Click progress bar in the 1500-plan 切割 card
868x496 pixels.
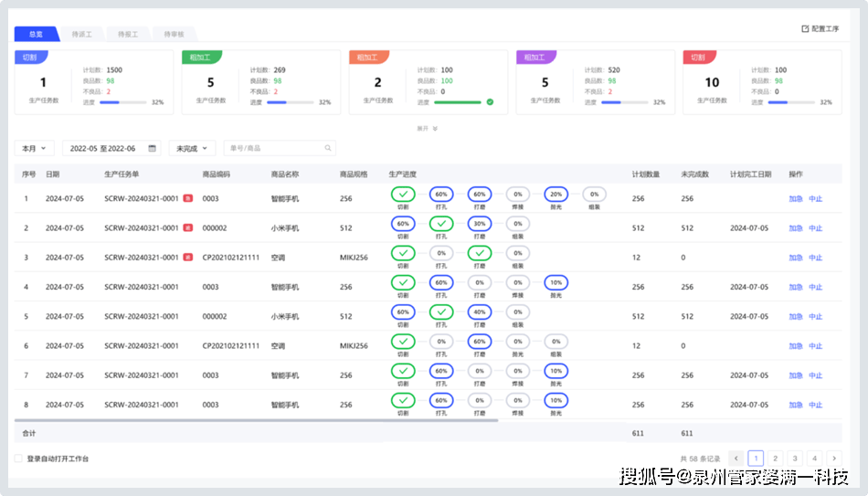tap(123, 102)
